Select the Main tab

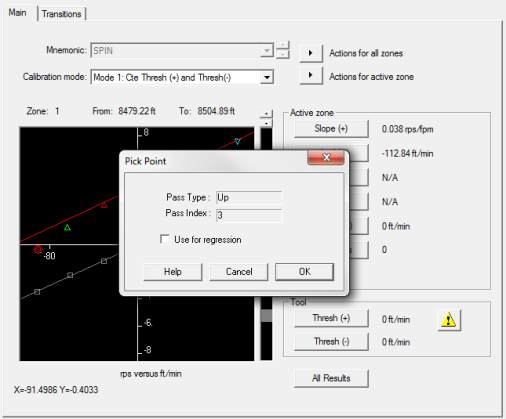pyautogui.click(x=17, y=13)
